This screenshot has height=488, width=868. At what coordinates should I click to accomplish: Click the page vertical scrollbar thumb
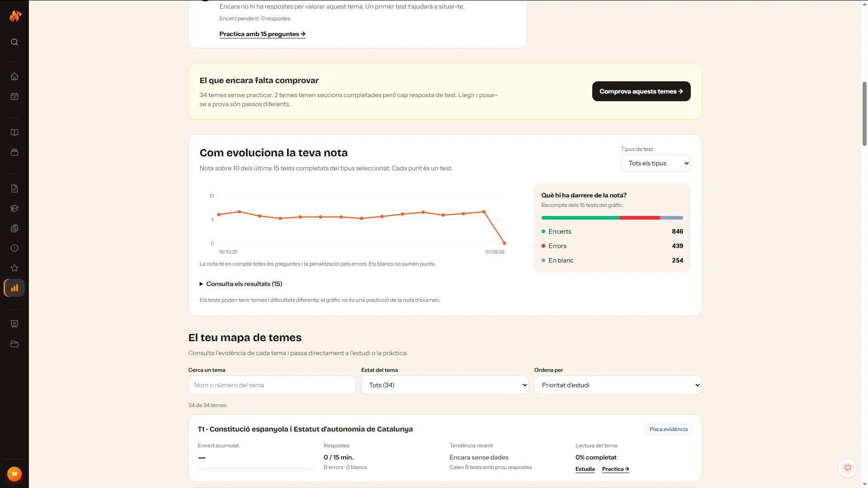point(864,114)
